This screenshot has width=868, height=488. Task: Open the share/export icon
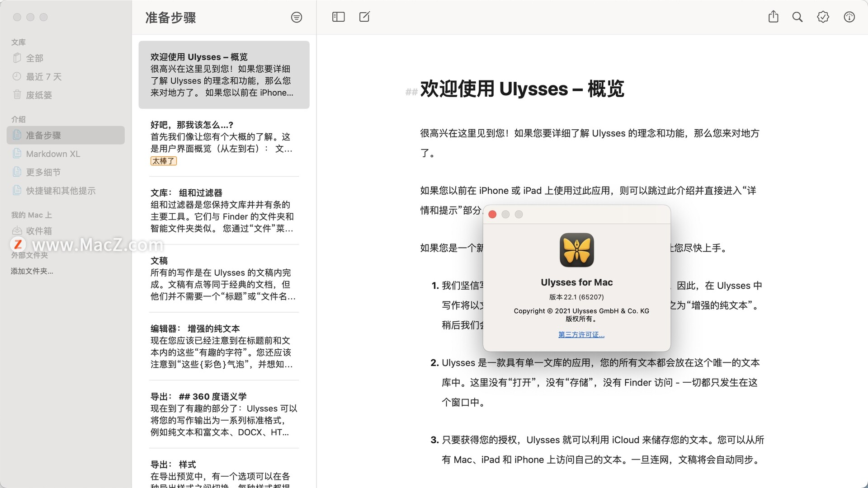774,17
